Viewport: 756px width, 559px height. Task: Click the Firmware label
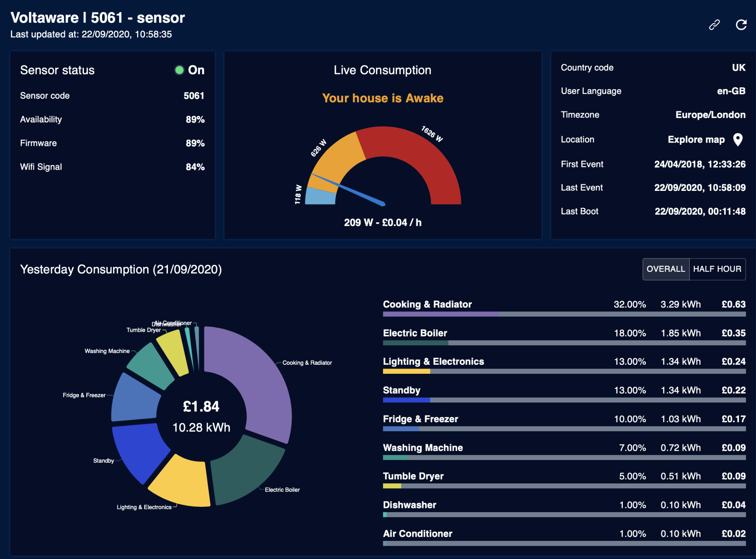coord(38,143)
